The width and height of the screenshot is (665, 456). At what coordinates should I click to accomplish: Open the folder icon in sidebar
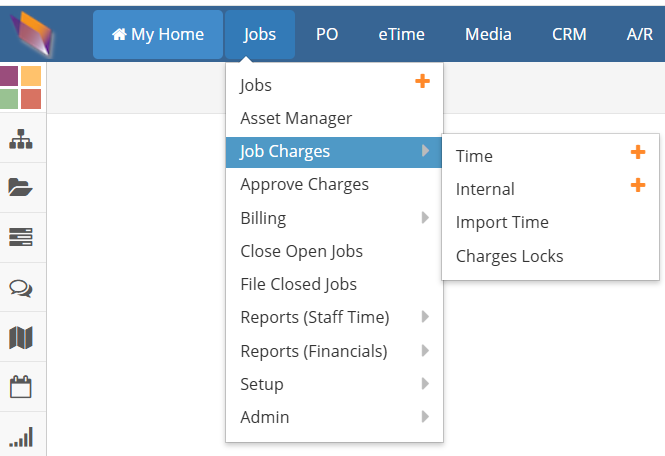click(x=20, y=187)
